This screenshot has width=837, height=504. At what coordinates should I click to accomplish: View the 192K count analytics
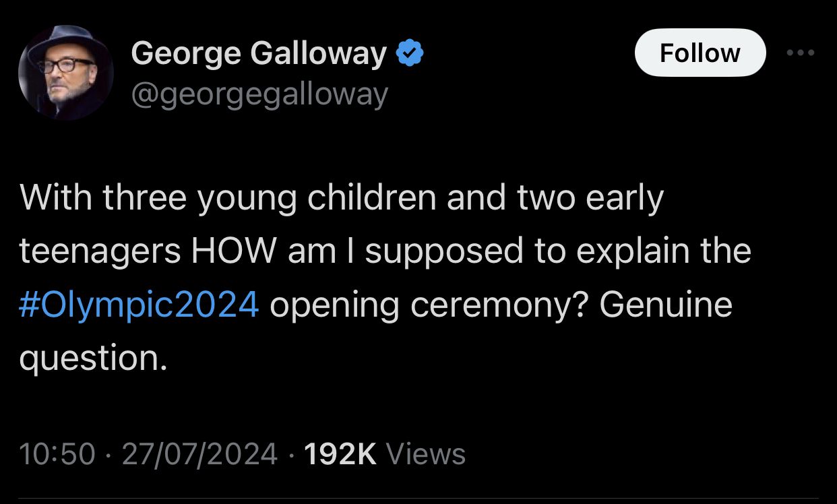coord(340,453)
